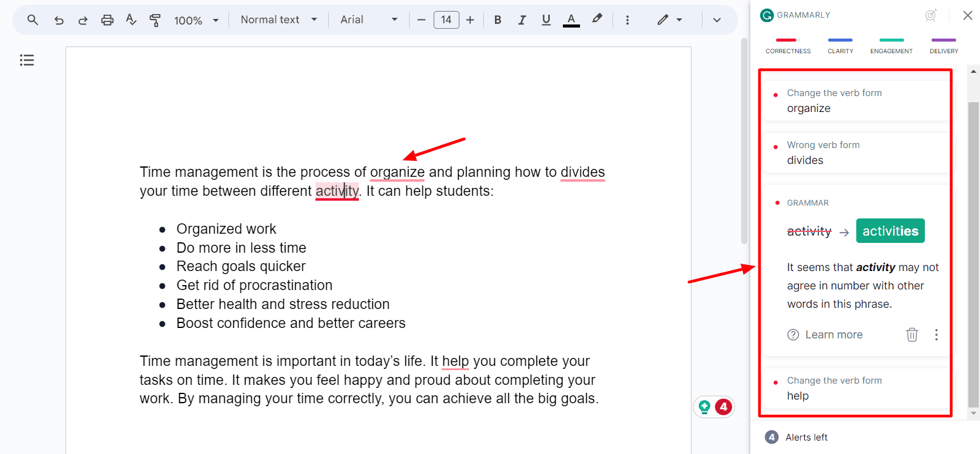Toggle bold formatting
Image resolution: width=980 pixels, height=454 pixels.
click(497, 20)
